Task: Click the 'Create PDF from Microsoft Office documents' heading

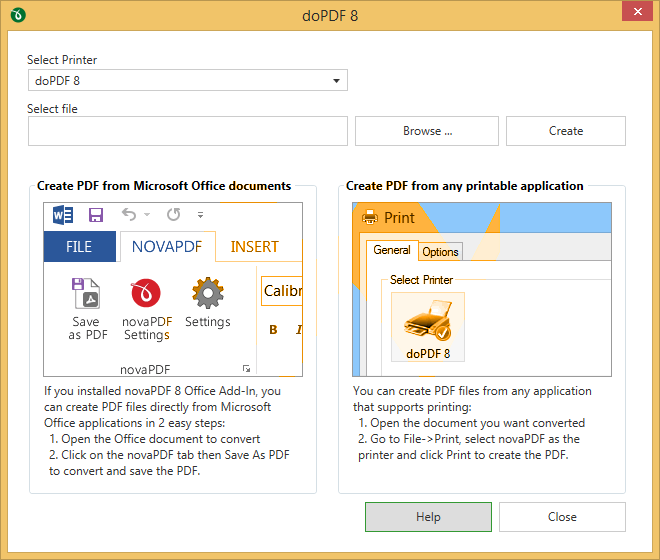Action: point(164,186)
